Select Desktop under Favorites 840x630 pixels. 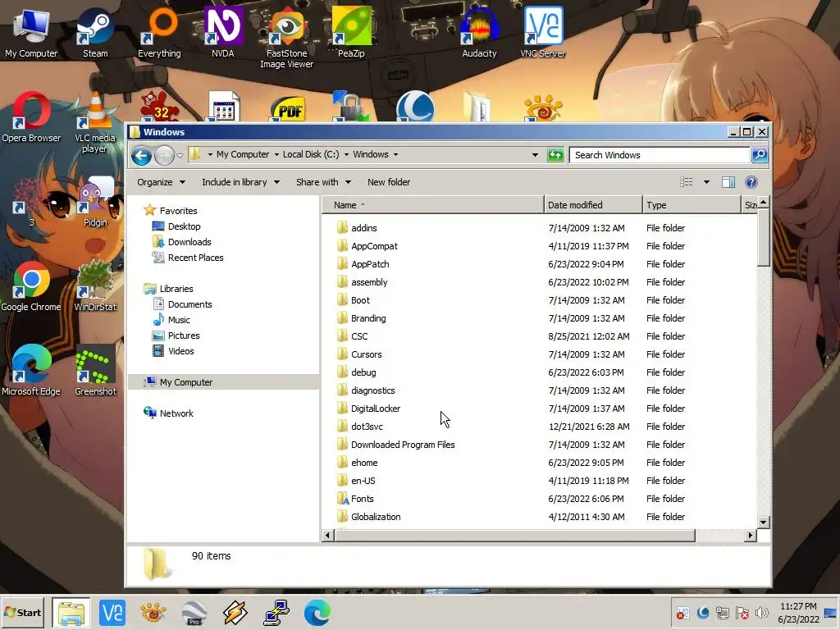(184, 226)
